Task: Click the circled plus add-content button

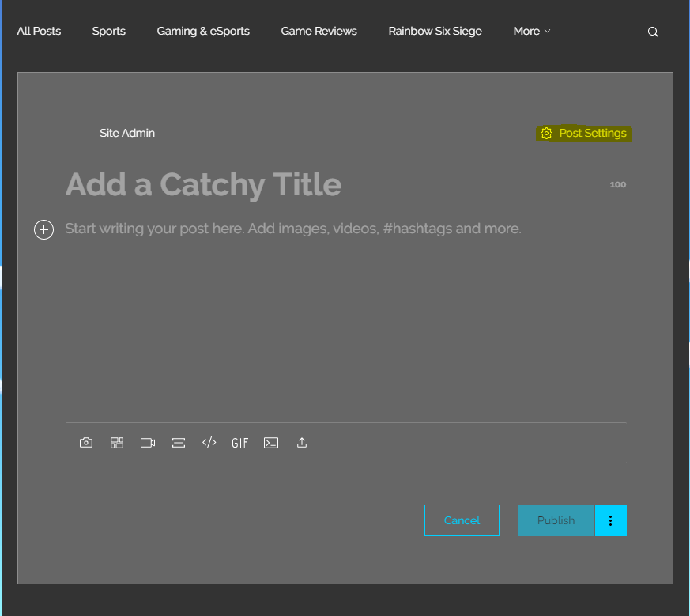Action: 44,229
